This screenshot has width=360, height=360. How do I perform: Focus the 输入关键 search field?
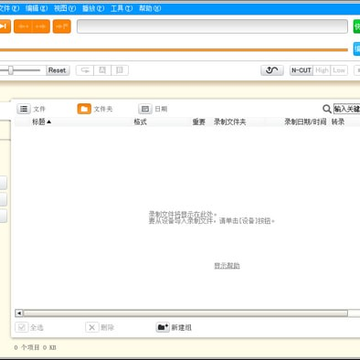click(347, 109)
